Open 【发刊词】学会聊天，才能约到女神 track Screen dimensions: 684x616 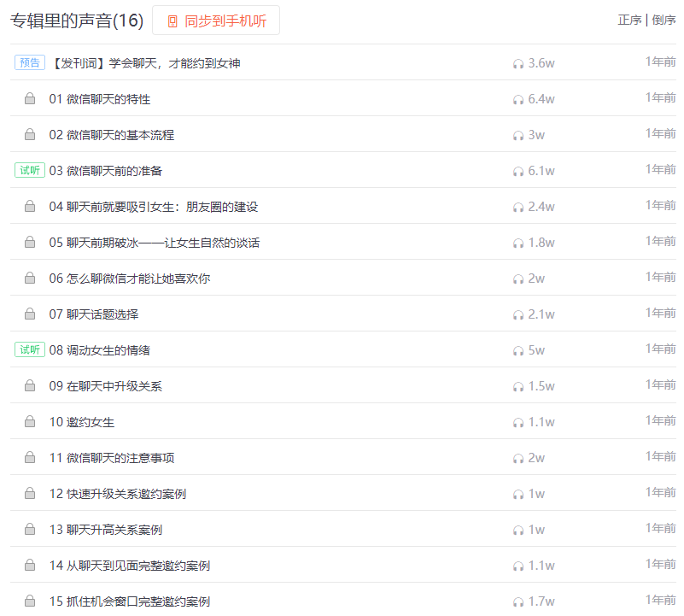click(145, 63)
